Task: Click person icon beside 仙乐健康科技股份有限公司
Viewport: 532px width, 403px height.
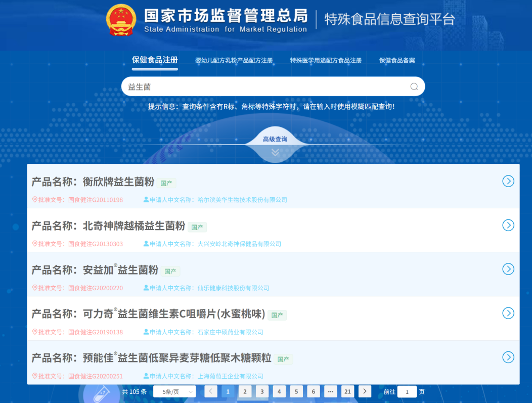Action: tap(146, 288)
